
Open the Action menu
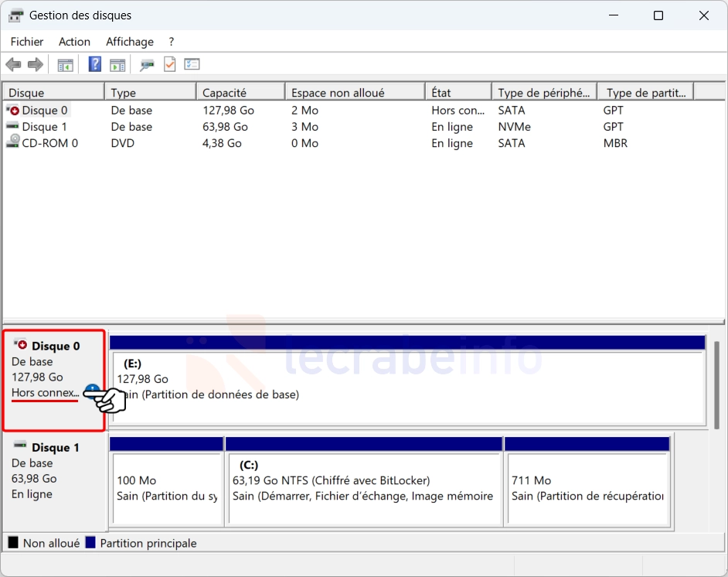74,42
